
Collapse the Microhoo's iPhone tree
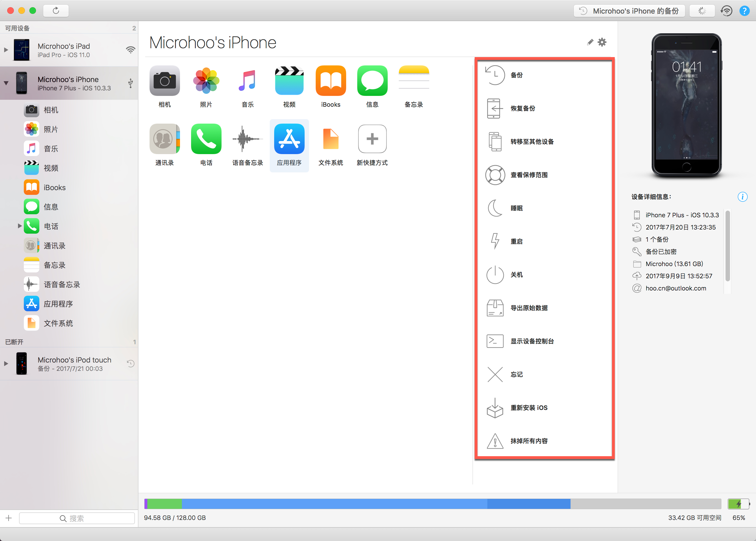click(x=6, y=83)
